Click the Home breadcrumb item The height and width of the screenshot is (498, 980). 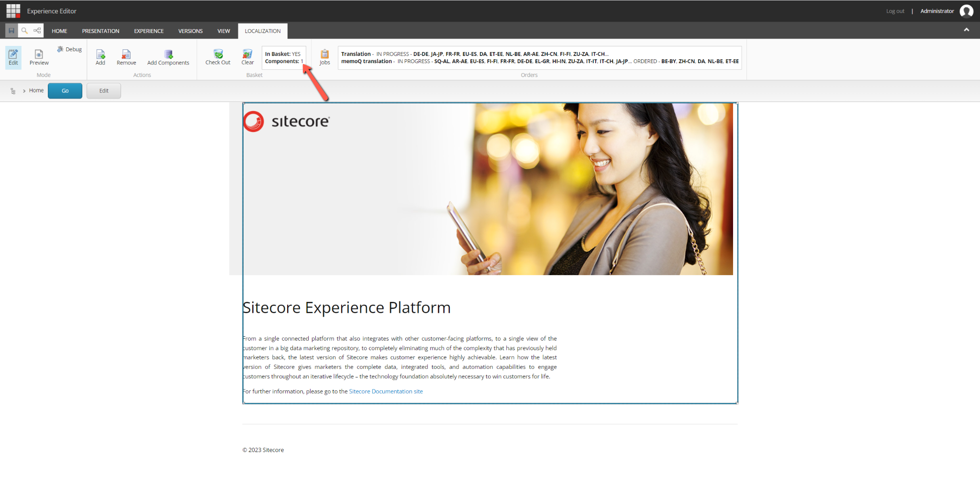pyautogui.click(x=36, y=90)
